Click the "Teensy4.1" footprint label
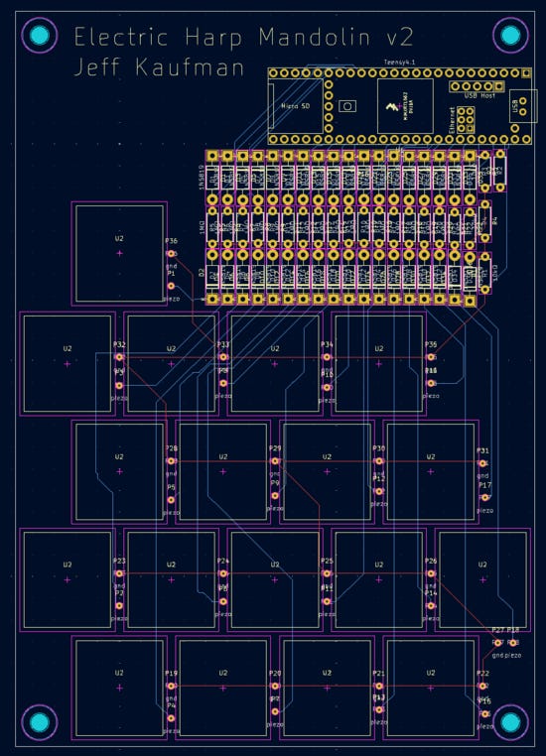546x756 pixels. point(399,63)
